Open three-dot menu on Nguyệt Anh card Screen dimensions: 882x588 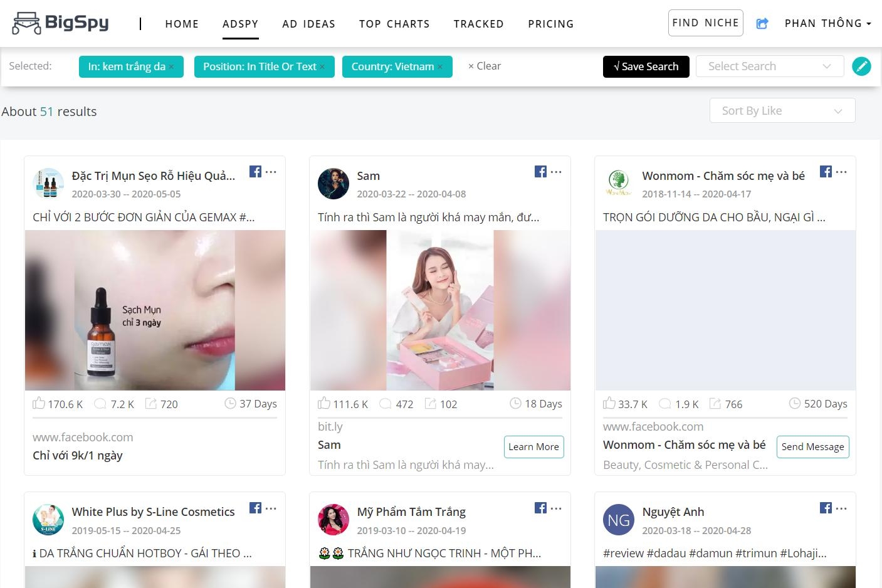pyautogui.click(x=841, y=508)
